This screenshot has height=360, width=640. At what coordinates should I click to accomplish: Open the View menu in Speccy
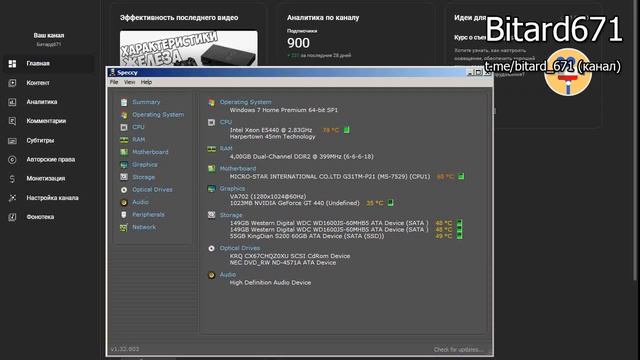(x=129, y=82)
